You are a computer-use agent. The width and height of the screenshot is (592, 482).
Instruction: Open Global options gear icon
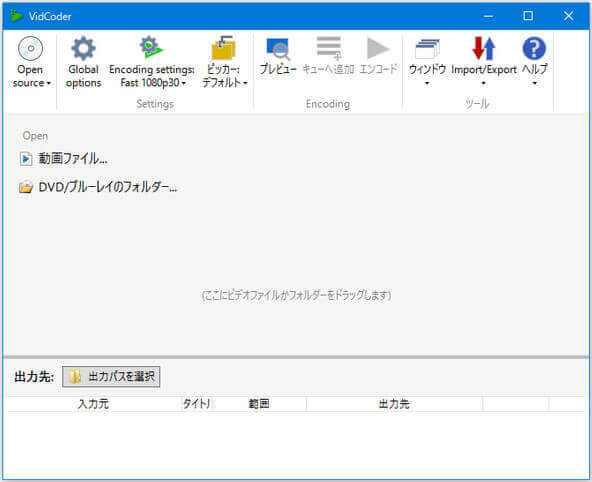tap(83, 49)
